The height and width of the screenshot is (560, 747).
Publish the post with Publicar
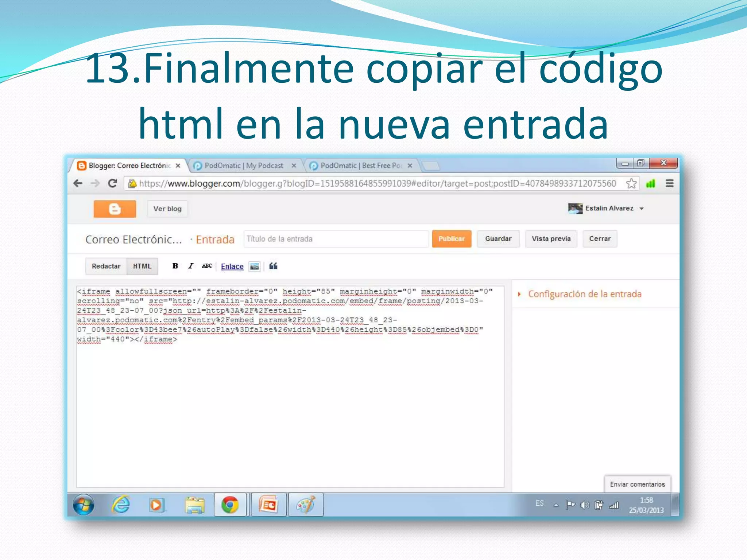(x=452, y=239)
